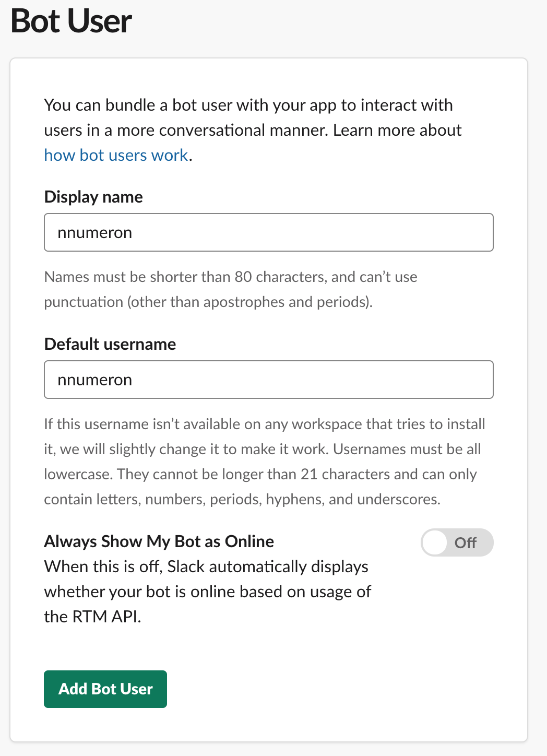Select the 'Default username' field label

[110, 344]
